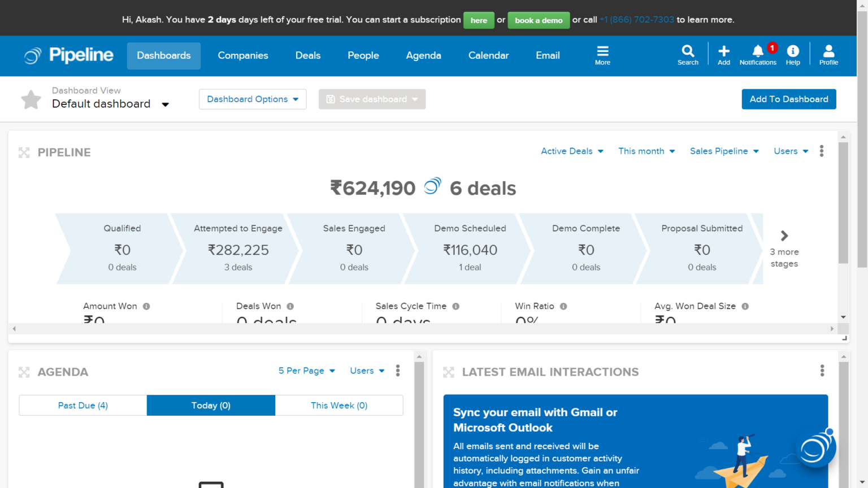Click the book a demo button
Screen dimensions: 868x488
[539, 20]
